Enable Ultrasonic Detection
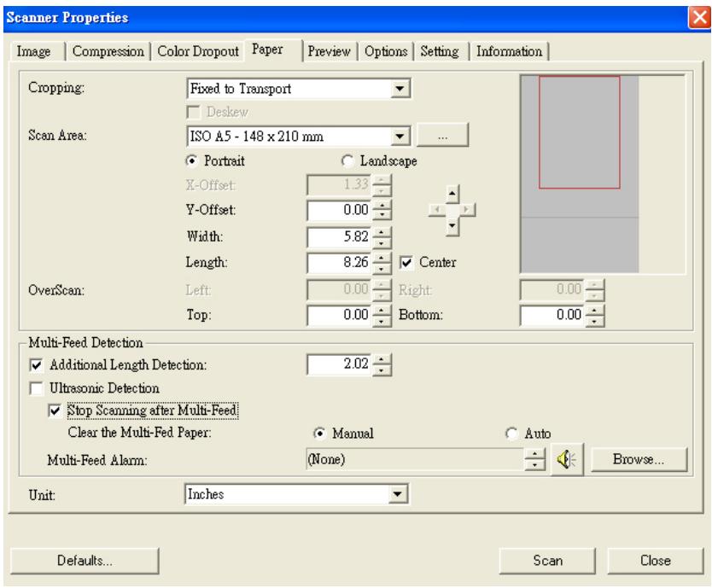The width and height of the screenshot is (712, 588). pyautogui.click(x=36, y=388)
